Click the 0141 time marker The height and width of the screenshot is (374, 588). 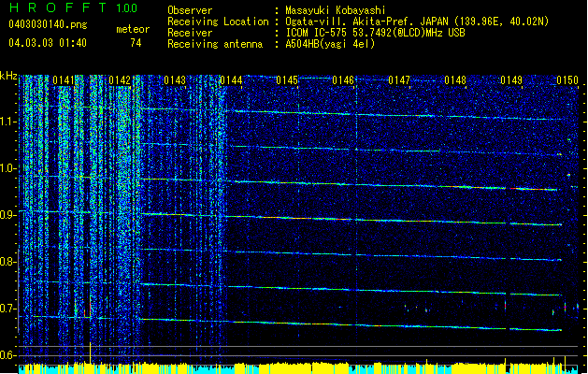[64, 80]
